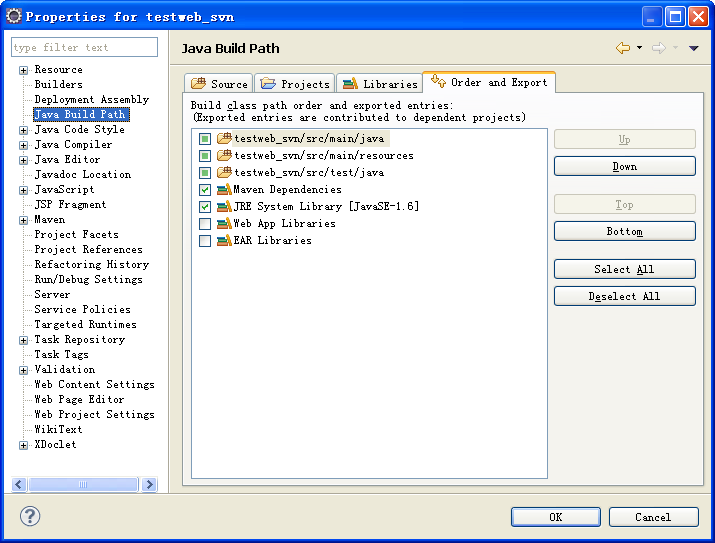Click the forward navigation arrow icon
Image resolution: width=715 pixels, height=543 pixels.
click(x=659, y=48)
